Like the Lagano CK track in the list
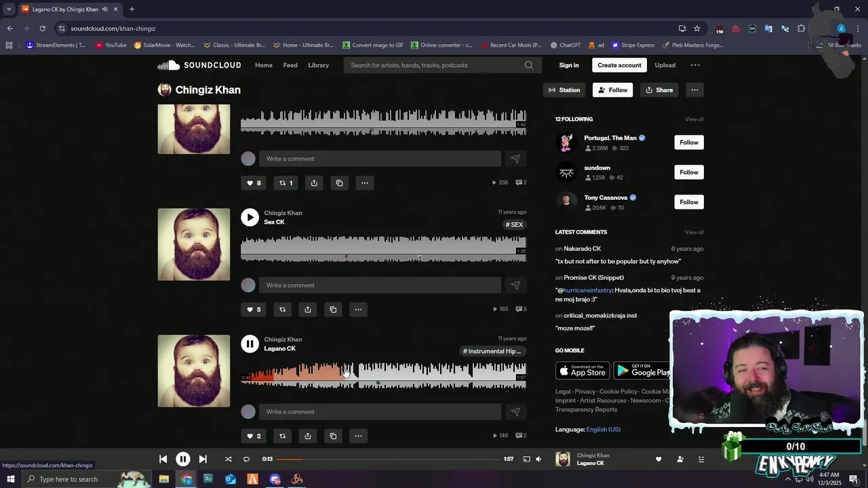Screen dimensions: 868x488 tap(254, 436)
